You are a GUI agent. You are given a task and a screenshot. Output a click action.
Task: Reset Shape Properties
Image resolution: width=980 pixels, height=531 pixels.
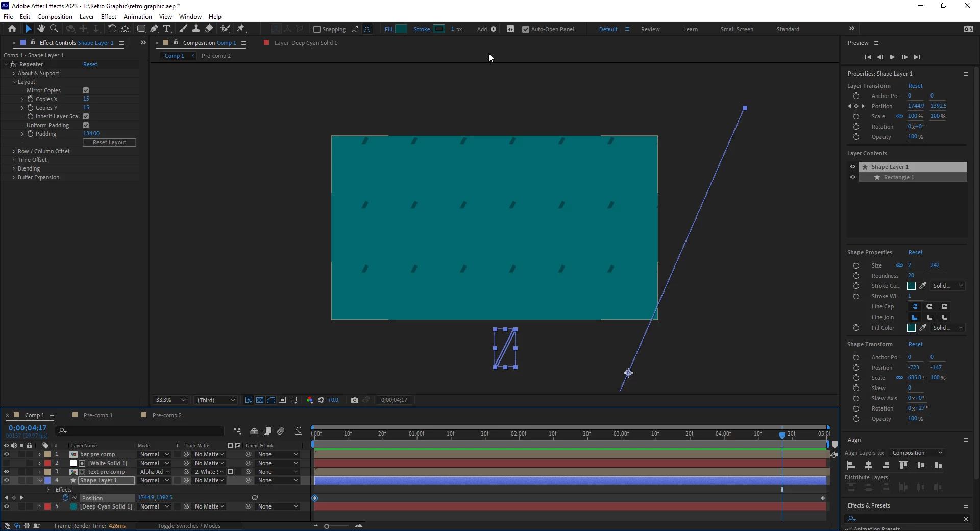(x=915, y=252)
